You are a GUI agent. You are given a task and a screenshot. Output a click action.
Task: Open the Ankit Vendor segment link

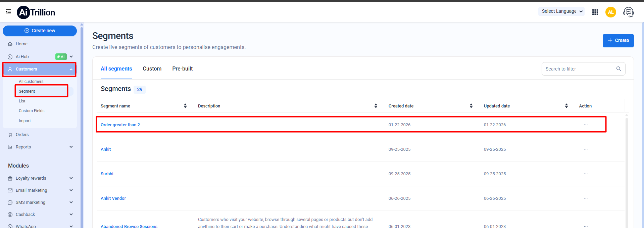(113, 198)
